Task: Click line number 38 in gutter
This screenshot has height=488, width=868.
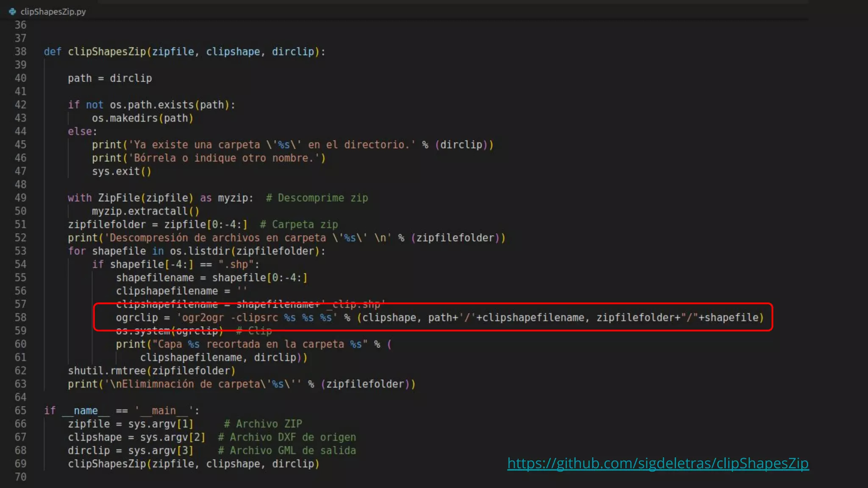Action: coord(20,52)
